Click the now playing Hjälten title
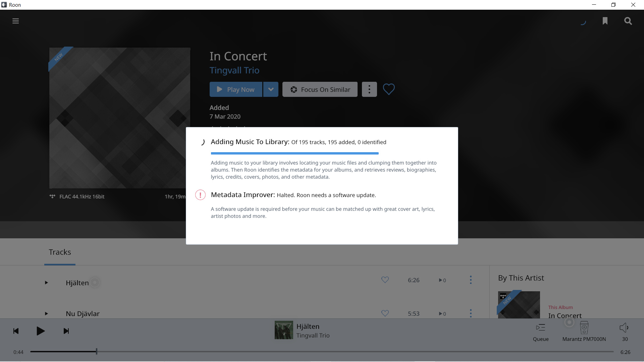Viewport: 644px width, 362px height. point(308,326)
